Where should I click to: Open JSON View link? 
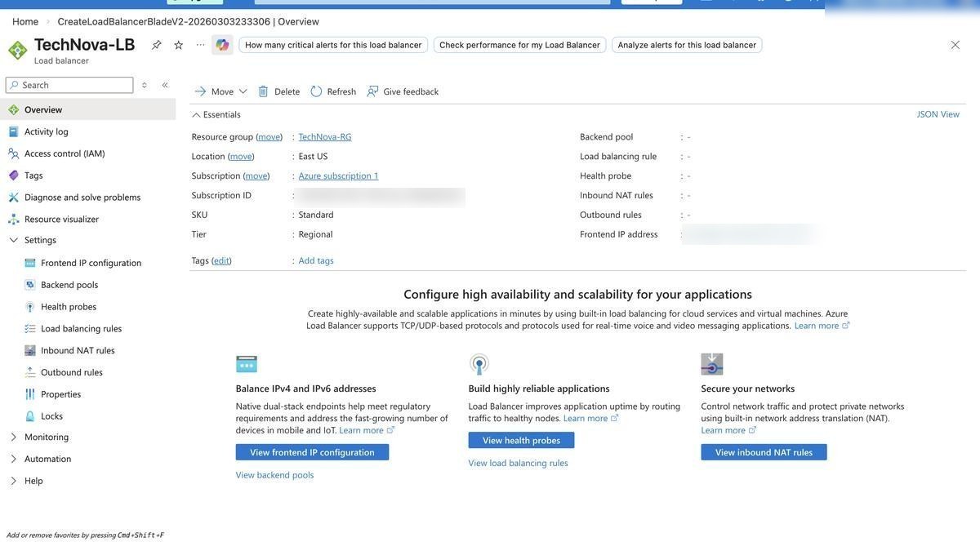click(938, 114)
